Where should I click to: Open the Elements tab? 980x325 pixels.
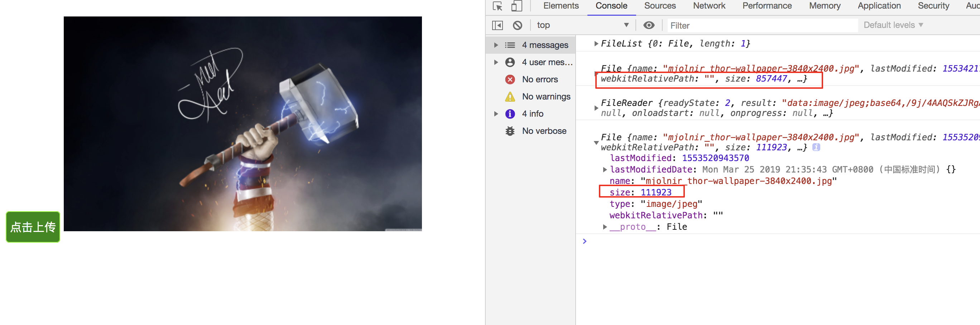click(x=561, y=6)
